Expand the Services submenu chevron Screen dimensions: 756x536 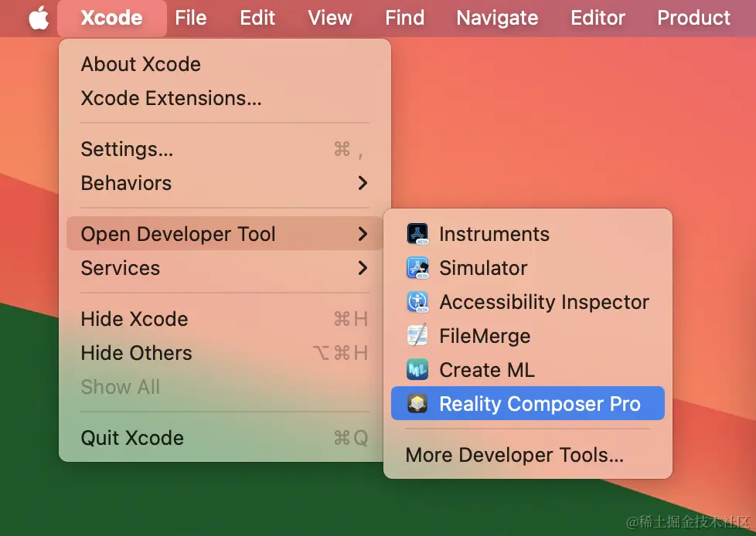(x=363, y=268)
